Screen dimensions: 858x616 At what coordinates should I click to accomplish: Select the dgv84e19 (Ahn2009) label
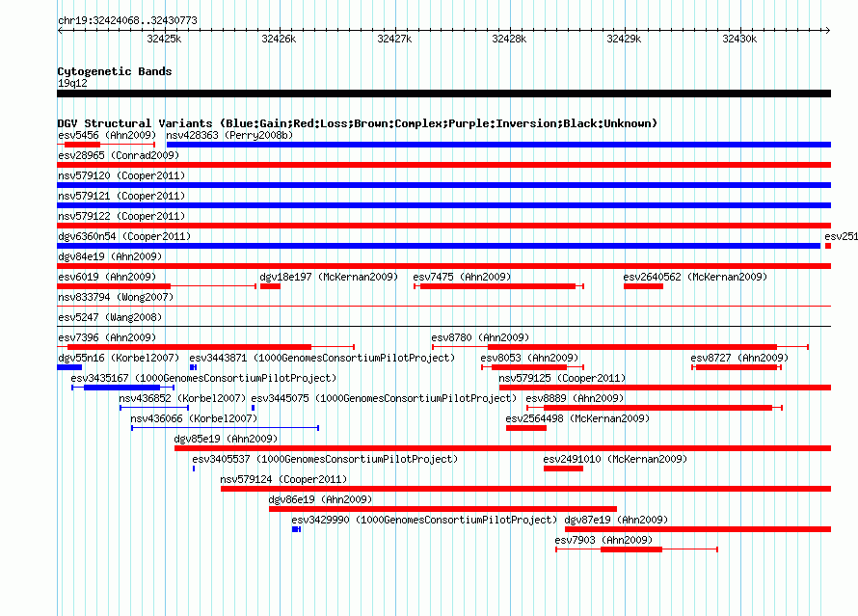pos(110,256)
